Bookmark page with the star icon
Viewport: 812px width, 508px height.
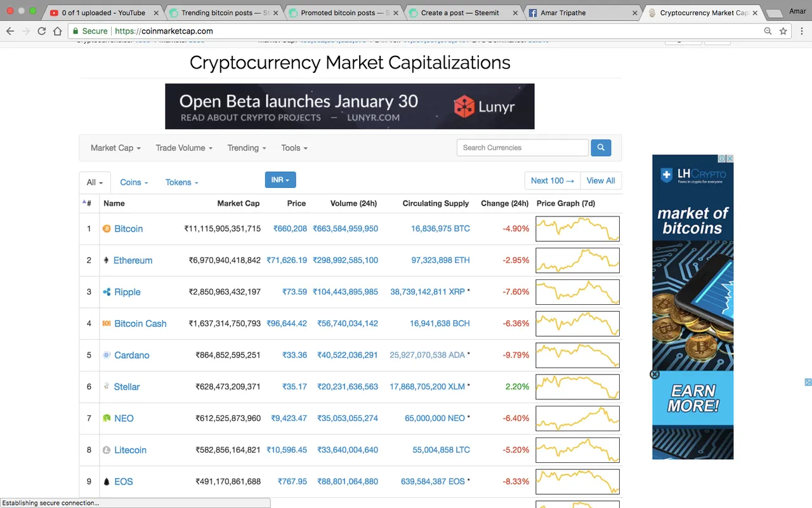pos(783,31)
